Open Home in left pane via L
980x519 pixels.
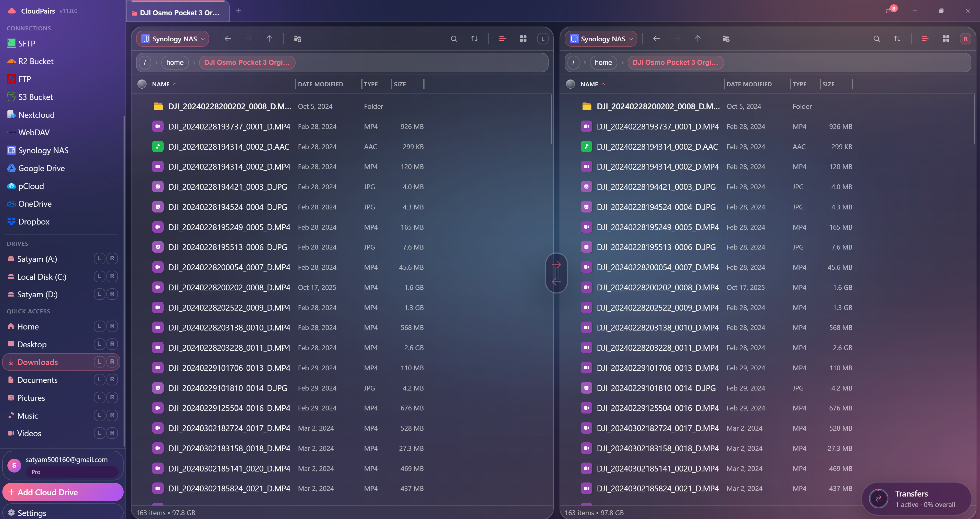click(99, 326)
